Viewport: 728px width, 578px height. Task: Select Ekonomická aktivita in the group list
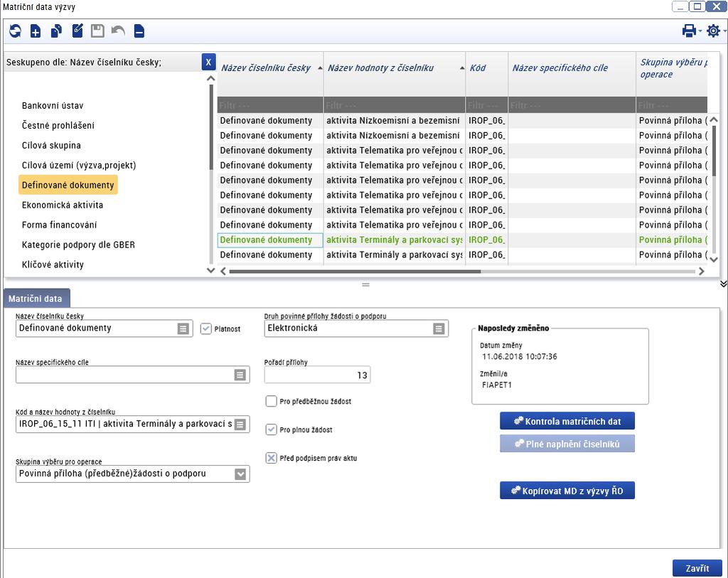63,205
